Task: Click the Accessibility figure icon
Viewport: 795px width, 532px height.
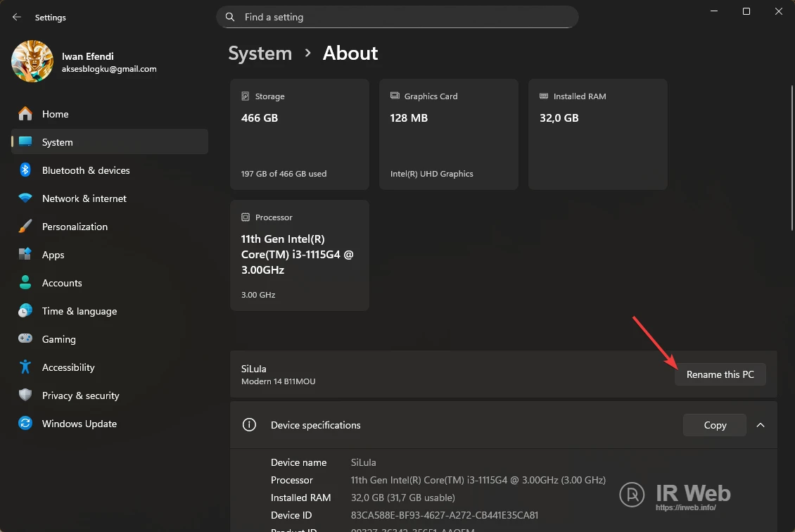Action: coord(25,367)
